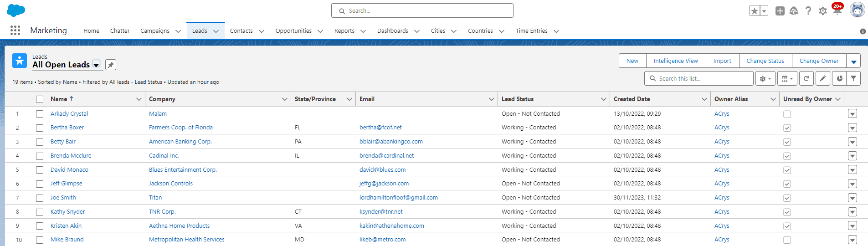Click the Change Status button
The width and height of the screenshot is (868, 246).
[x=765, y=61]
